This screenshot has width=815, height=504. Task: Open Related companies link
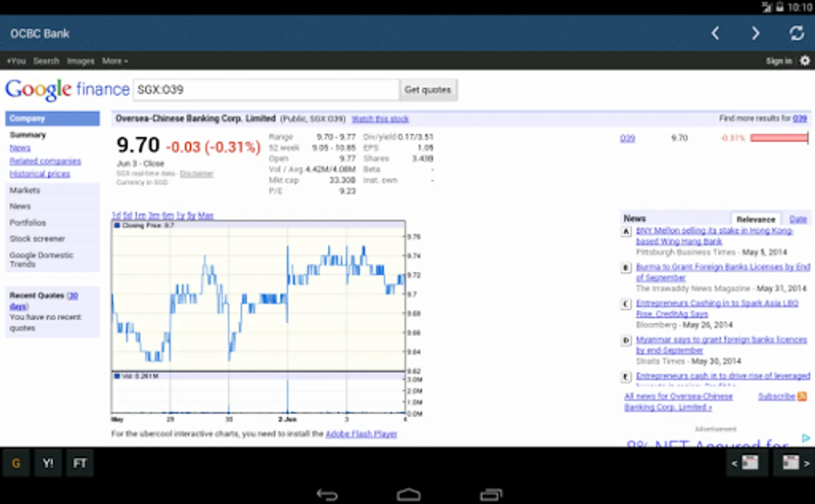point(45,161)
